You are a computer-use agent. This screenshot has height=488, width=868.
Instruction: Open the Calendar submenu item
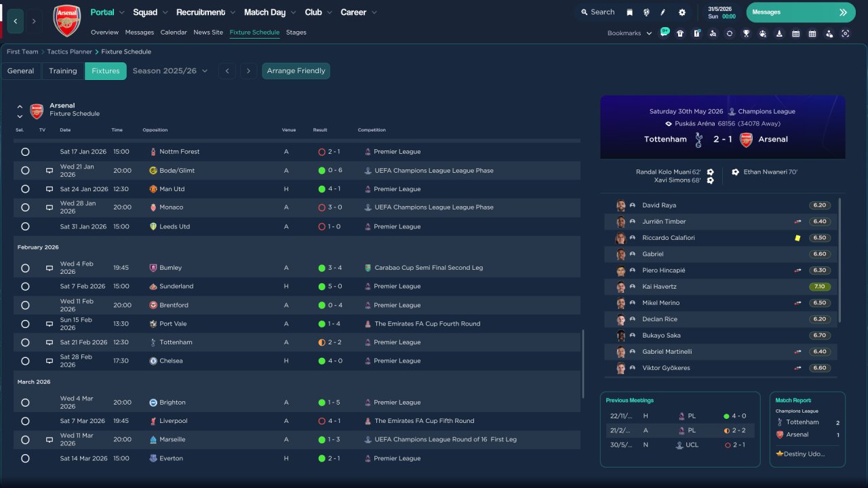coord(174,33)
